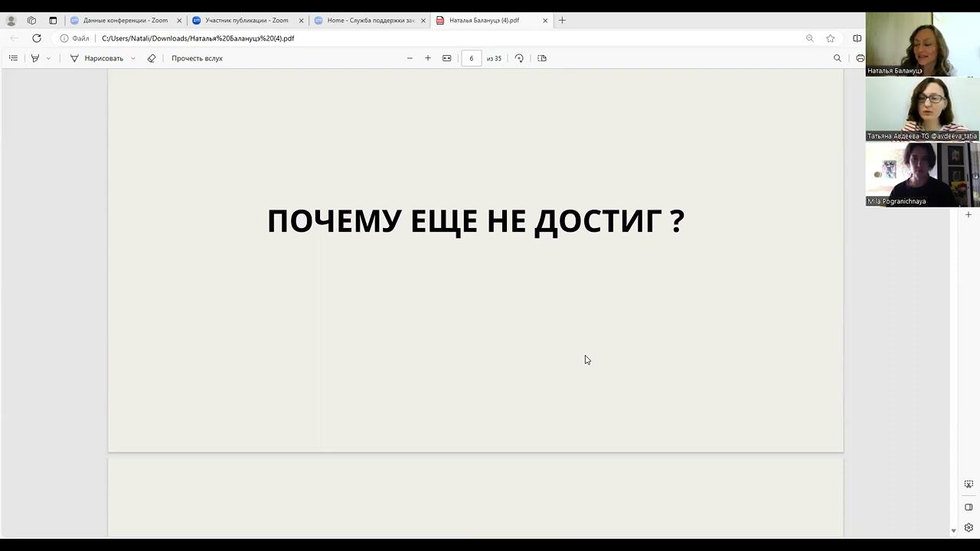The image size is (980, 551).
Task: Rotate the PDF with the rotate icon
Action: [x=519, y=58]
